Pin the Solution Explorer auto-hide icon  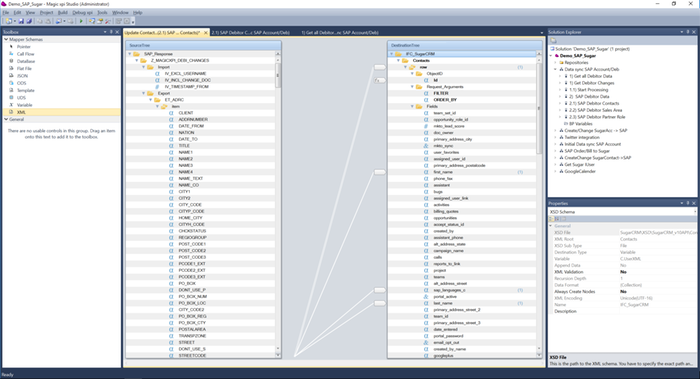tap(688, 32)
